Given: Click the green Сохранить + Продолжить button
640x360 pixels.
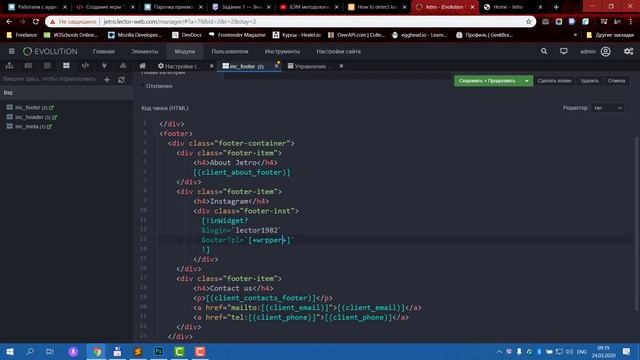Looking at the screenshot, I should click(x=487, y=81).
